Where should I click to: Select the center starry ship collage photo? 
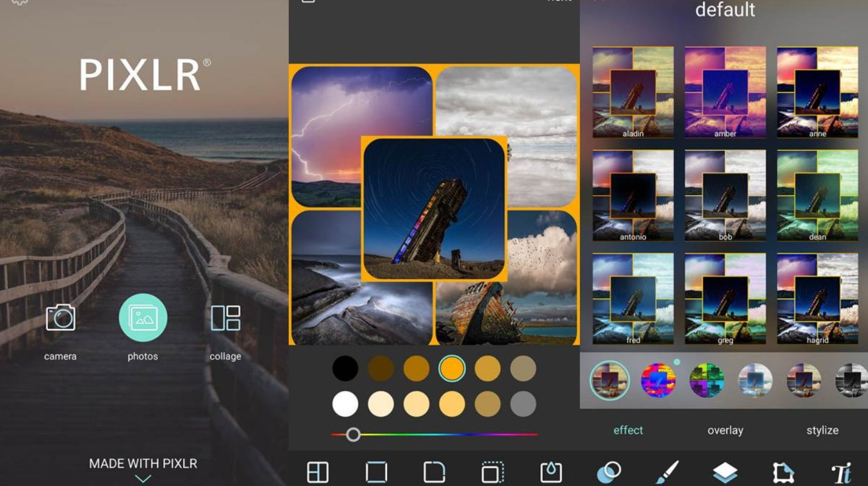coord(434,209)
